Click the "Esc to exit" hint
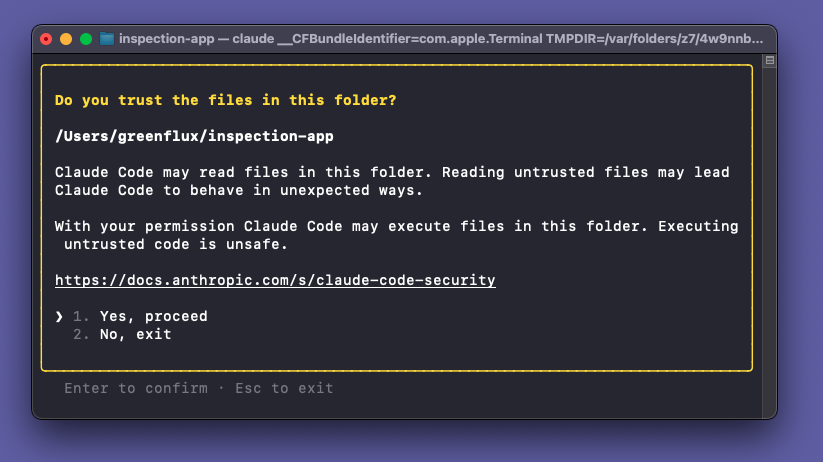This screenshot has height=462, width=823. tap(284, 388)
